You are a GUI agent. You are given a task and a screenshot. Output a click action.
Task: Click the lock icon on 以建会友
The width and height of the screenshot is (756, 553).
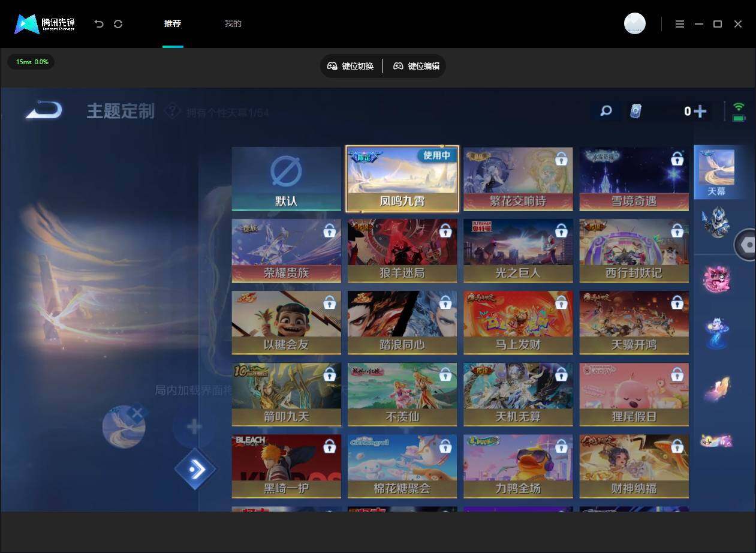(329, 303)
